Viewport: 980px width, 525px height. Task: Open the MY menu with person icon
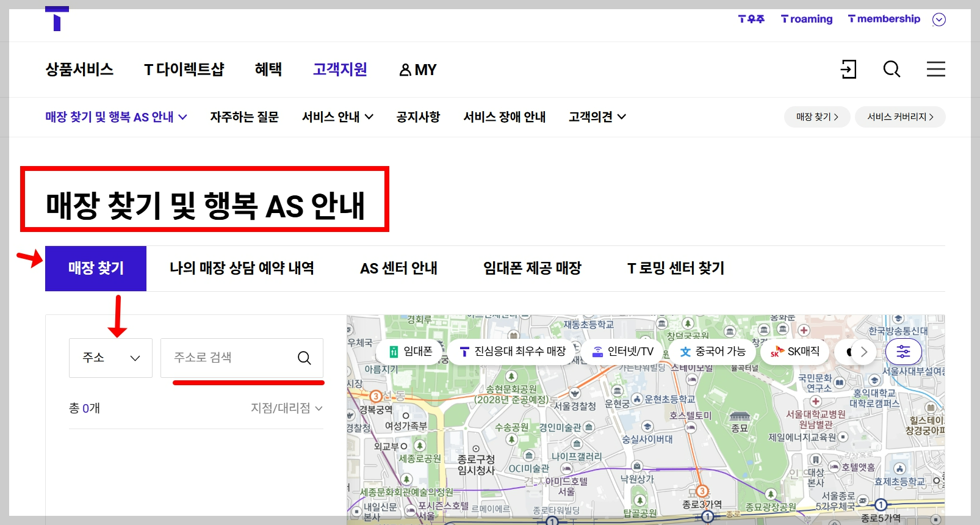[418, 70]
